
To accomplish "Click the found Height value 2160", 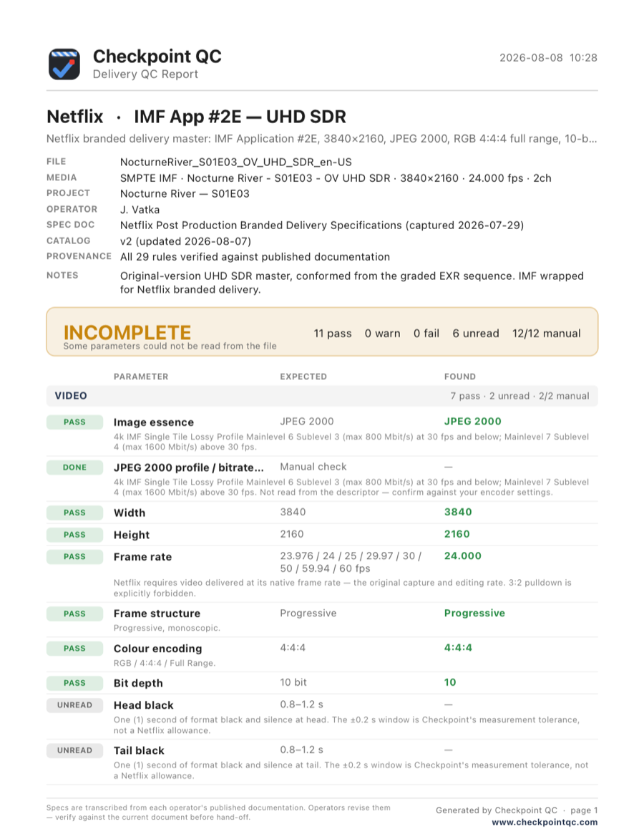I will point(457,534).
